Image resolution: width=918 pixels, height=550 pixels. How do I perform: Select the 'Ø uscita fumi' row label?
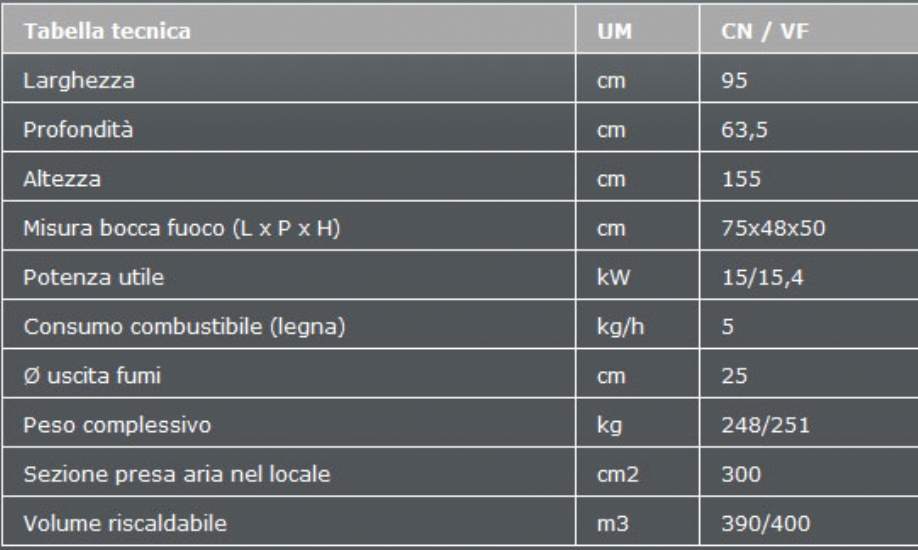[x=92, y=375]
